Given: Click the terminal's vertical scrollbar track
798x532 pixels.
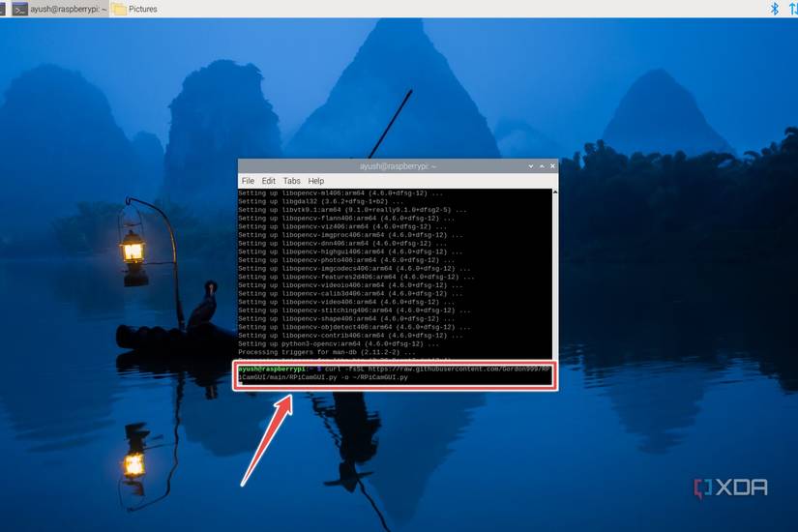Looking at the screenshot, I should (555, 278).
